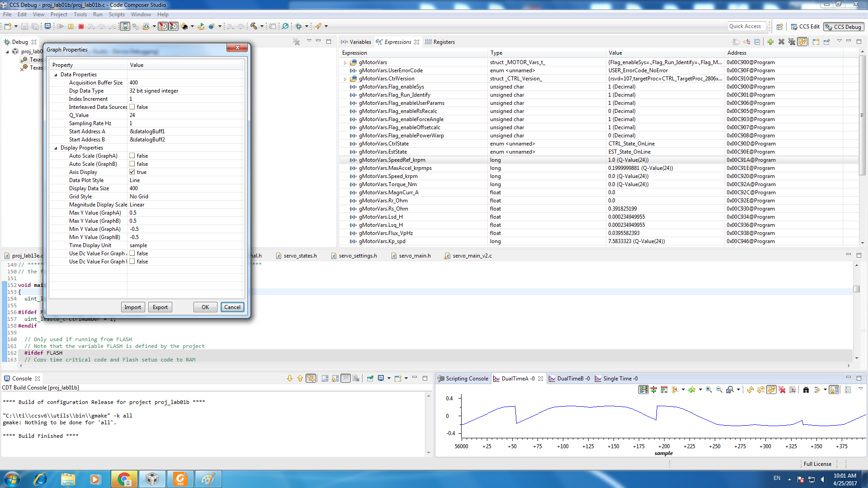The image size is (868, 488).
Task: Click OK in Graph Properties dialog
Action: coord(205,307)
